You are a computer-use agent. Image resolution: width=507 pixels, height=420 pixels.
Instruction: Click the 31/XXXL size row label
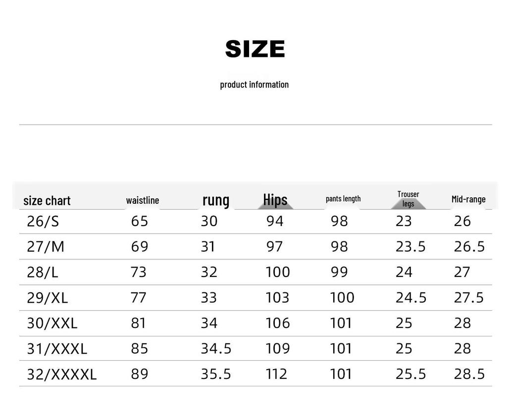coord(57,349)
